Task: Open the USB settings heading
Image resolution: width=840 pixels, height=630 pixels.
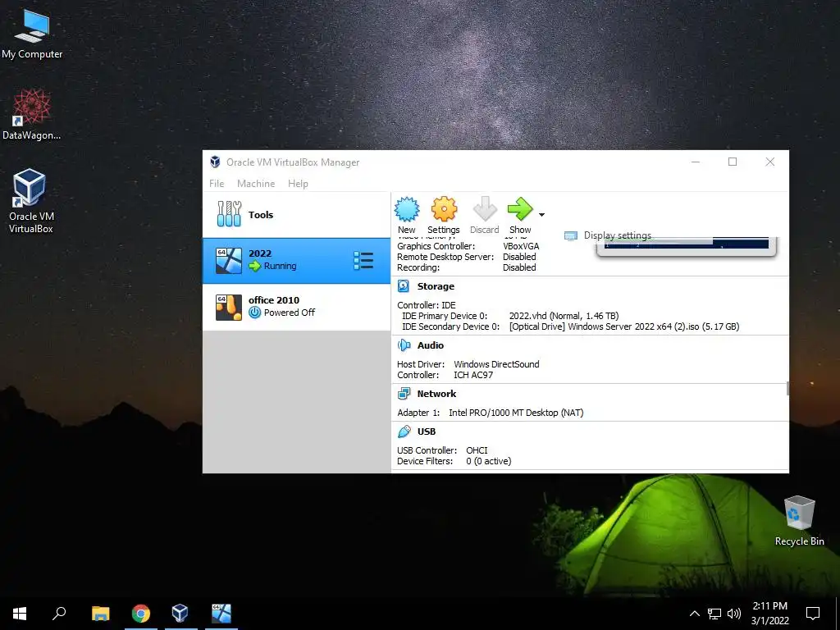Action: [427, 431]
